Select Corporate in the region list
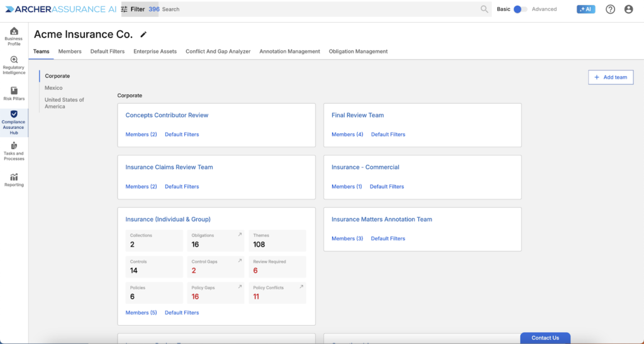 coord(57,76)
